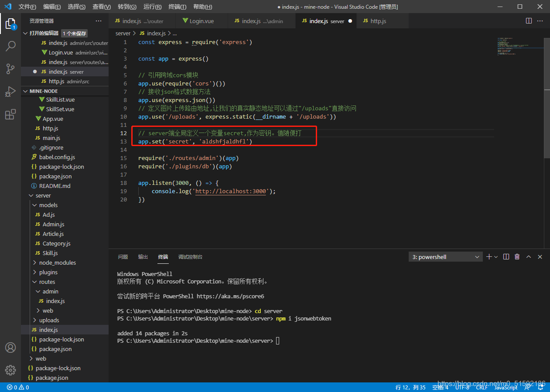Split the terminal panel
Screen dimensions: 550x392
tap(506, 257)
